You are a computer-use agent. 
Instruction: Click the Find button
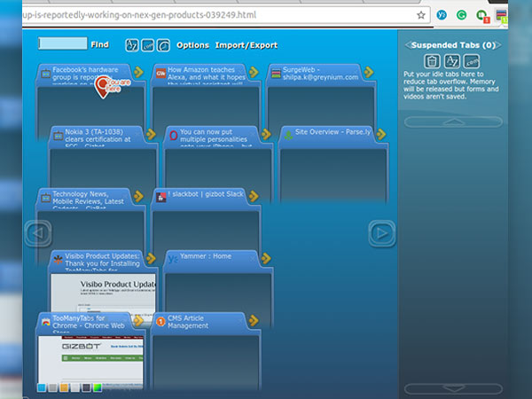99,44
